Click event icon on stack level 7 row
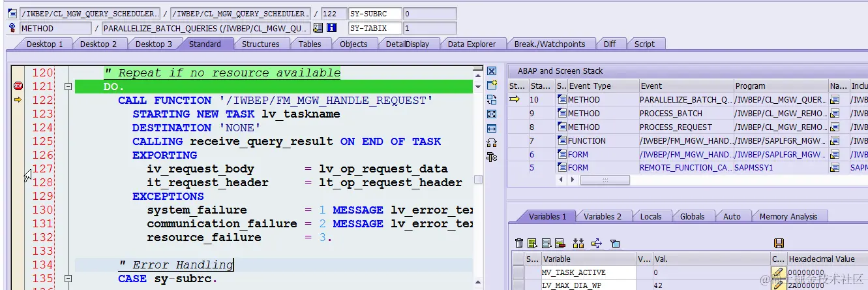The height and width of the screenshot is (290, 868). tap(561, 141)
